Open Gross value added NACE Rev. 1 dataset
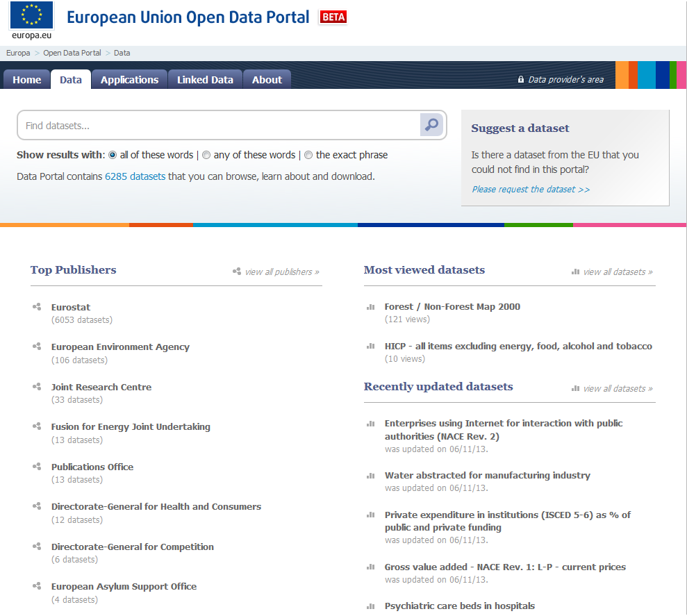This screenshot has height=616, width=687. (505, 567)
